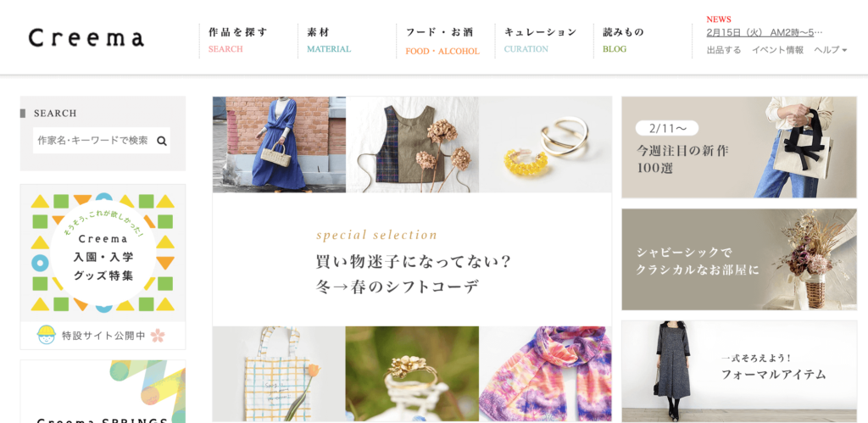Go to フード・お酒 FOOD・ALCOHOL section
868x423 pixels.
point(442,42)
